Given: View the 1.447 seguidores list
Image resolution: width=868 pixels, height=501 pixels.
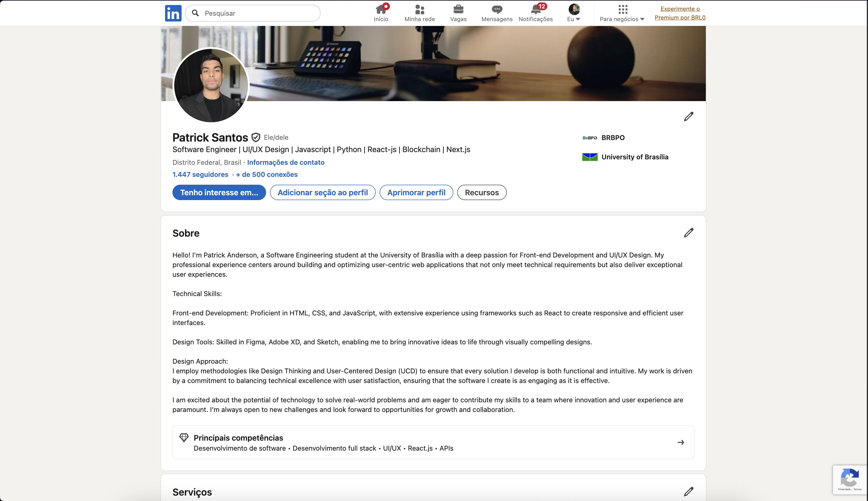Looking at the screenshot, I should pyautogui.click(x=200, y=174).
